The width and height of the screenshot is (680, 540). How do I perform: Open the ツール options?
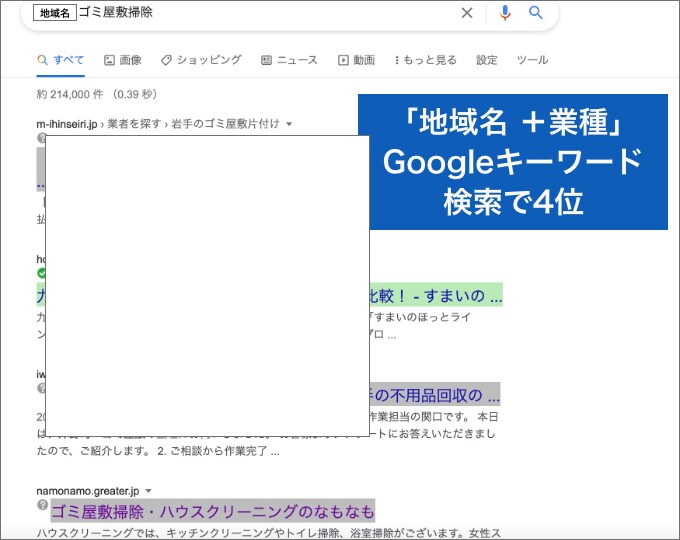pyautogui.click(x=532, y=60)
